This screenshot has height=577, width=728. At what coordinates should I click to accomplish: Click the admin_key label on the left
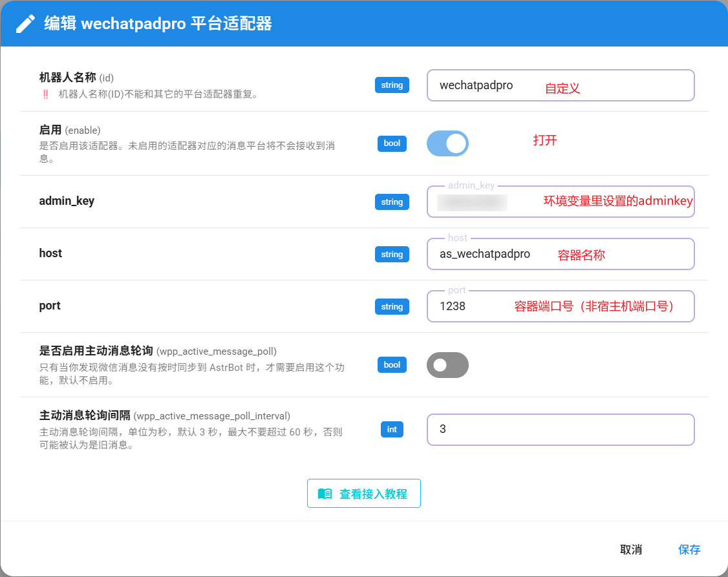click(67, 201)
